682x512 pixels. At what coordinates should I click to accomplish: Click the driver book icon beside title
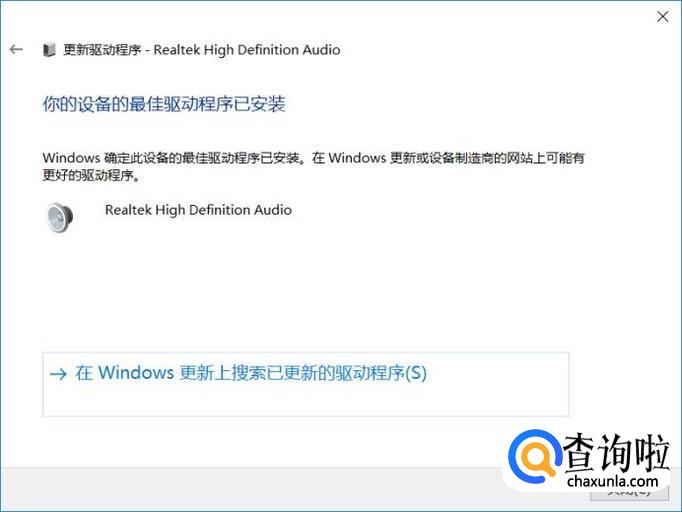[x=49, y=50]
